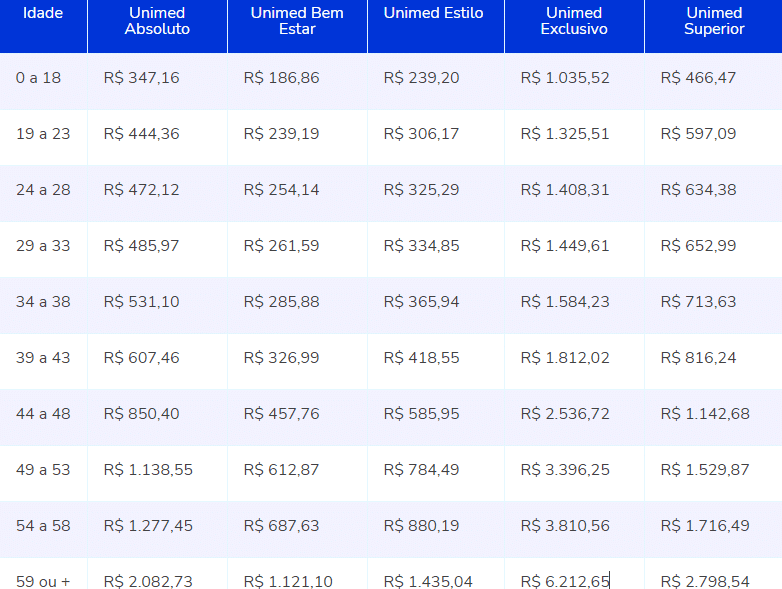Select the price R$ 347,16
Viewport: 782px width, 589px height.
pos(142,78)
